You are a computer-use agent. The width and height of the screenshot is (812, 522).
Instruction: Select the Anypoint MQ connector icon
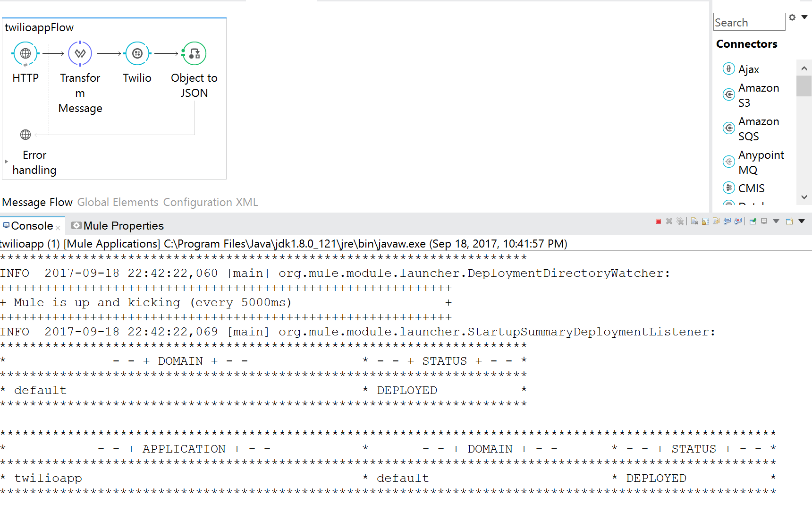729,162
